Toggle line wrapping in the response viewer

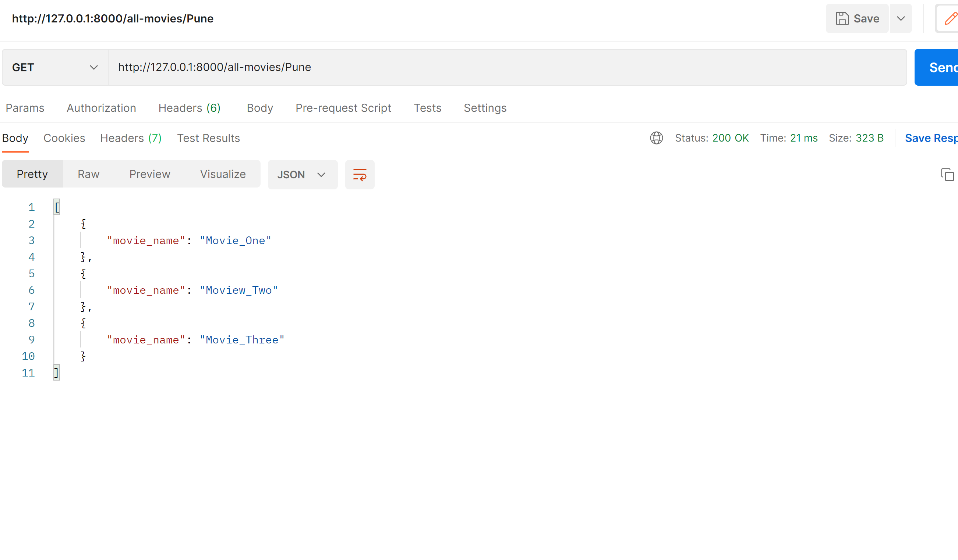tap(360, 175)
